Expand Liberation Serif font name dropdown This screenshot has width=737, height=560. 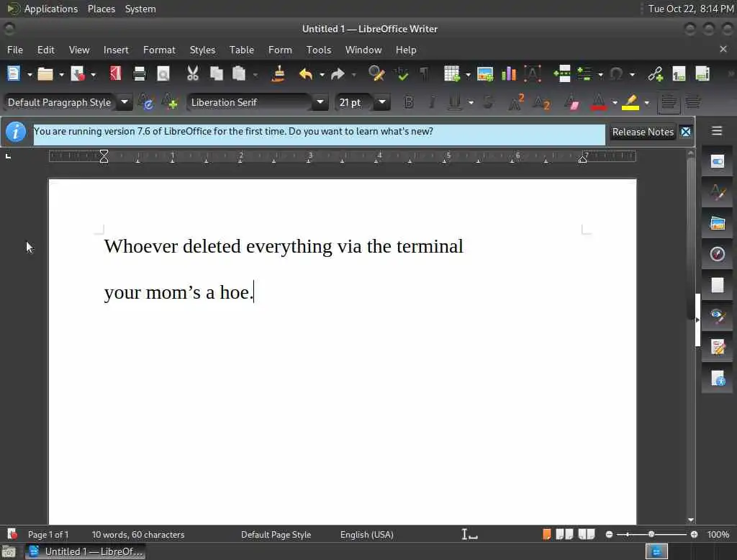click(x=320, y=102)
